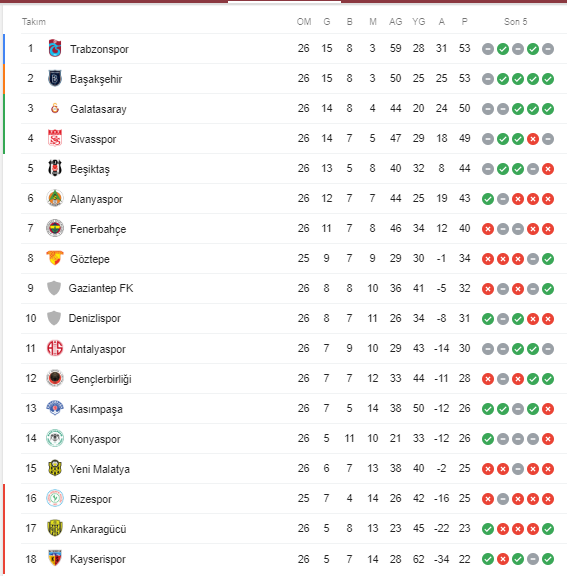Screen dimensions: 567x576
Task: Open the Alanyaspor team link
Action: click(x=96, y=199)
